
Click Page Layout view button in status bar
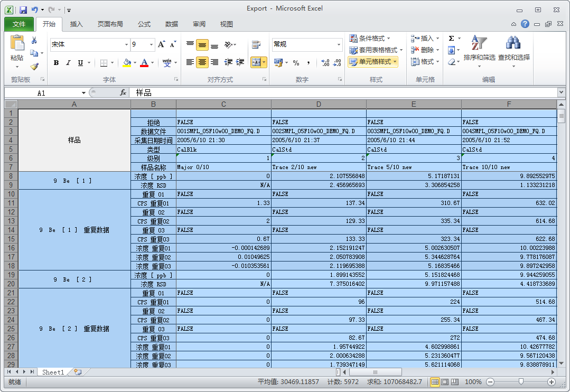point(445,382)
